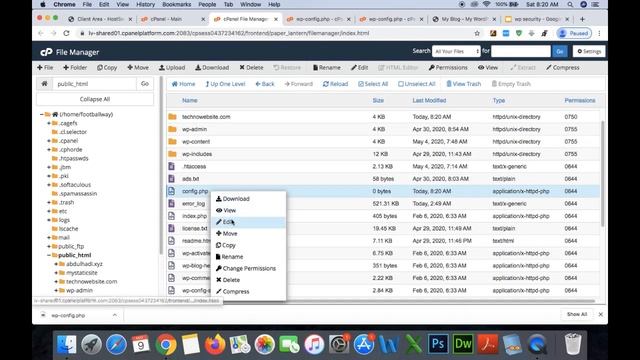Create a new File from toolbar
The image size is (640, 360).
coord(45,68)
